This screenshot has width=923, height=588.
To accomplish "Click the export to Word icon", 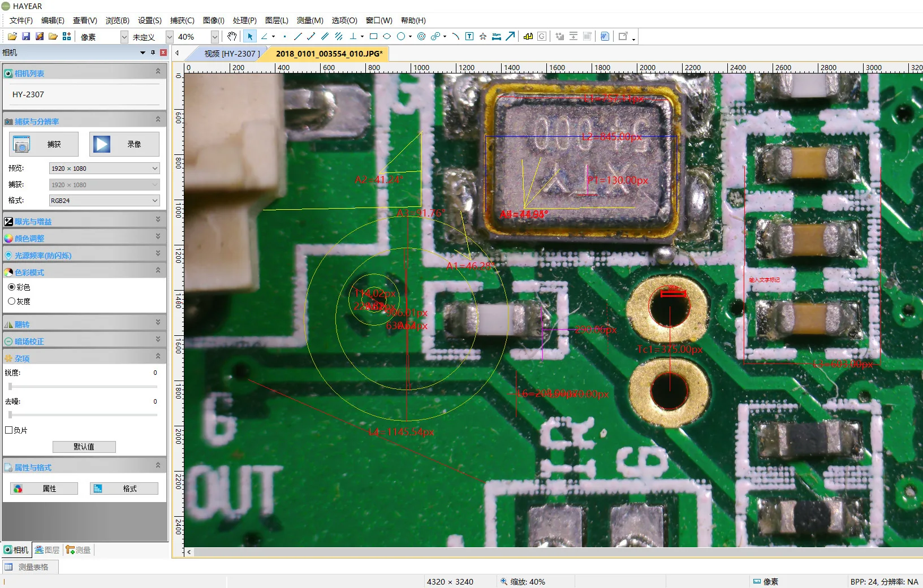I will click(605, 37).
